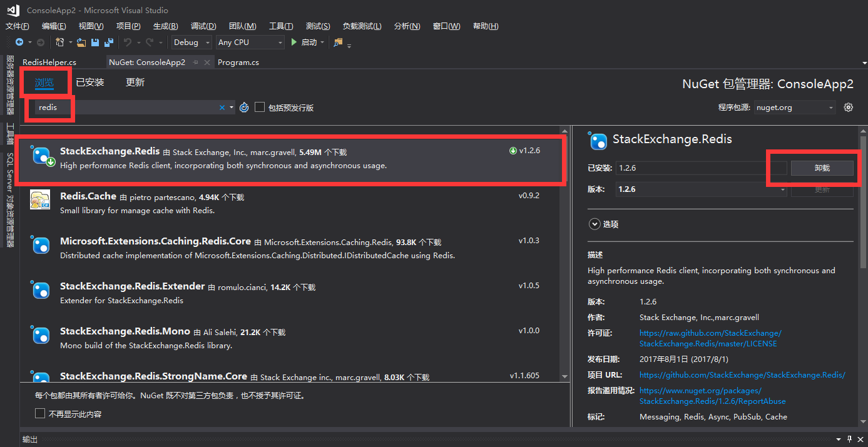Open the document tab list dropdown

point(864,63)
